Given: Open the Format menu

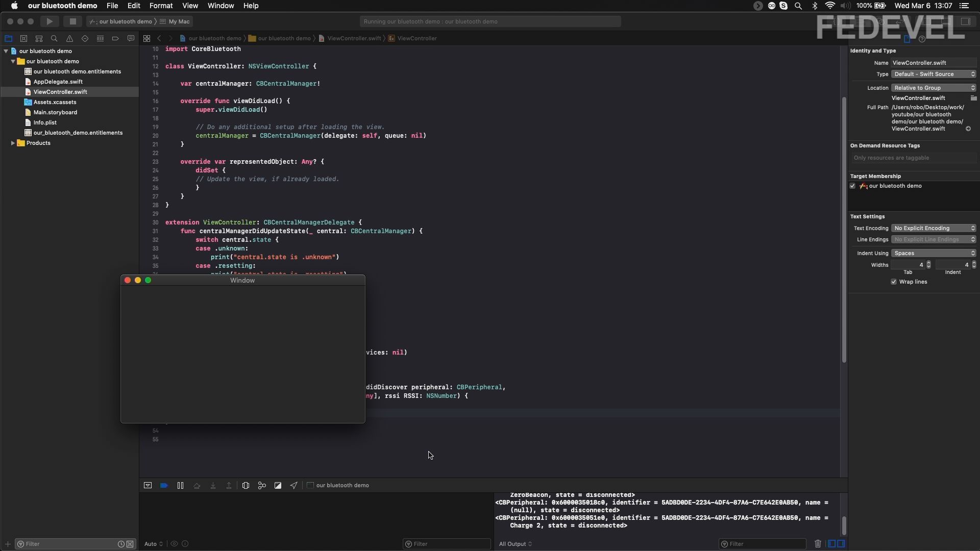Looking at the screenshot, I should click(161, 6).
